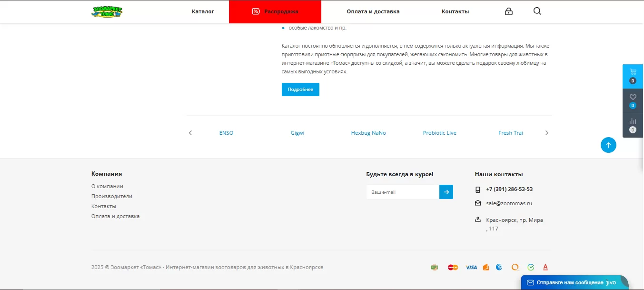Open the ENSO brand link
The height and width of the screenshot is (290, 644).
[x=226, y=133]
